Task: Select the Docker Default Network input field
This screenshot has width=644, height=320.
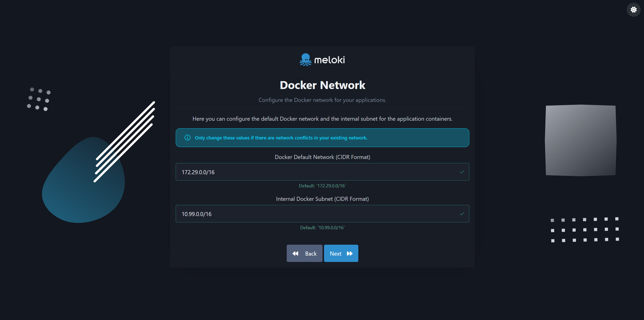Action: click(x=322, y=172)
